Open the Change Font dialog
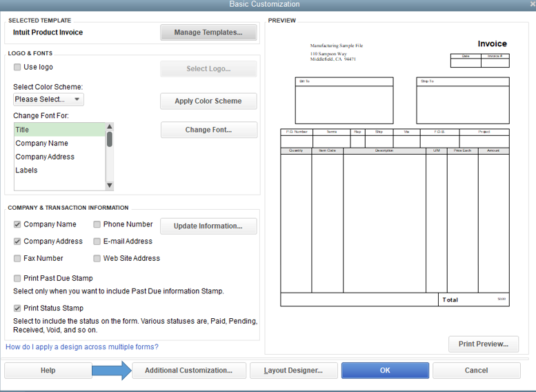Viewport: 536px width, 392px height. [208, 130]
